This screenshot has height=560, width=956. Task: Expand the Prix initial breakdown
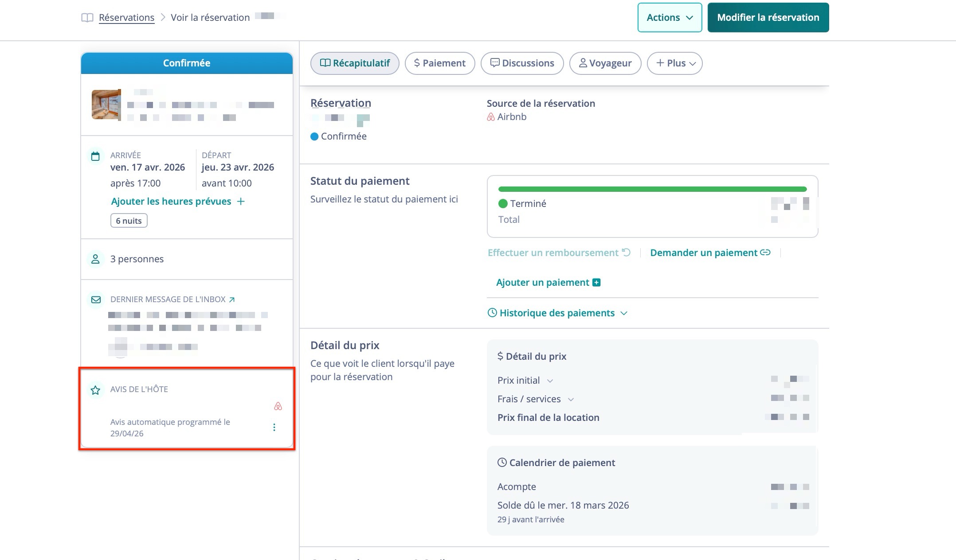pyautogui.click(x=550, y=381)
